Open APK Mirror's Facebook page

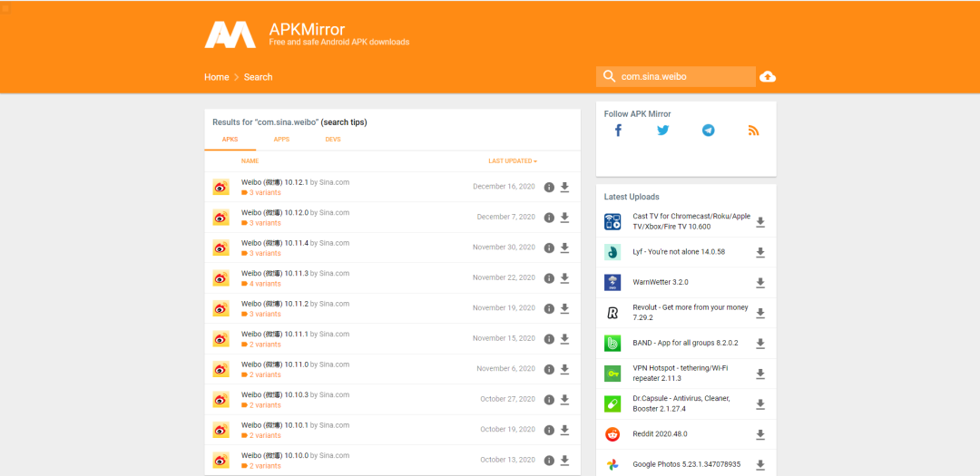(618, 130)
